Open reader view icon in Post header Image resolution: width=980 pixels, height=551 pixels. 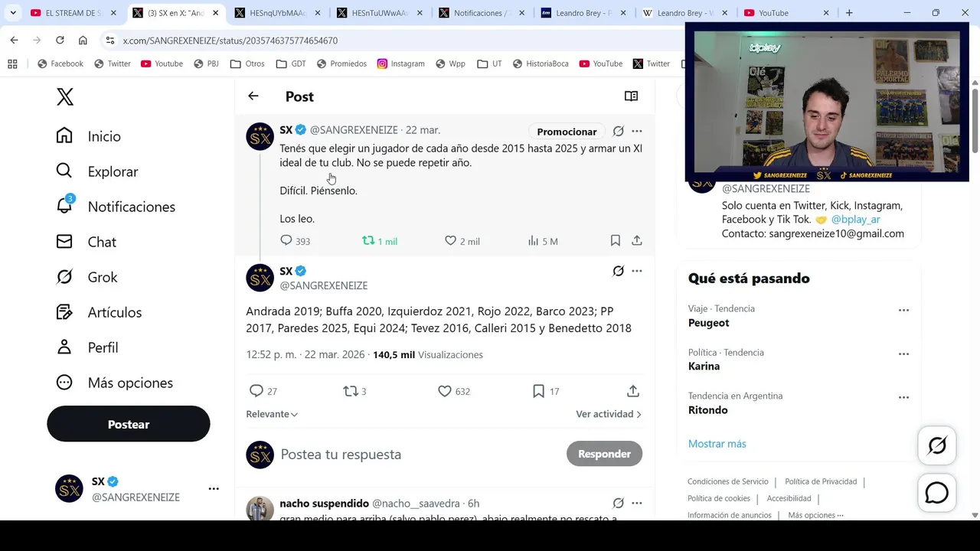[631, 96]
